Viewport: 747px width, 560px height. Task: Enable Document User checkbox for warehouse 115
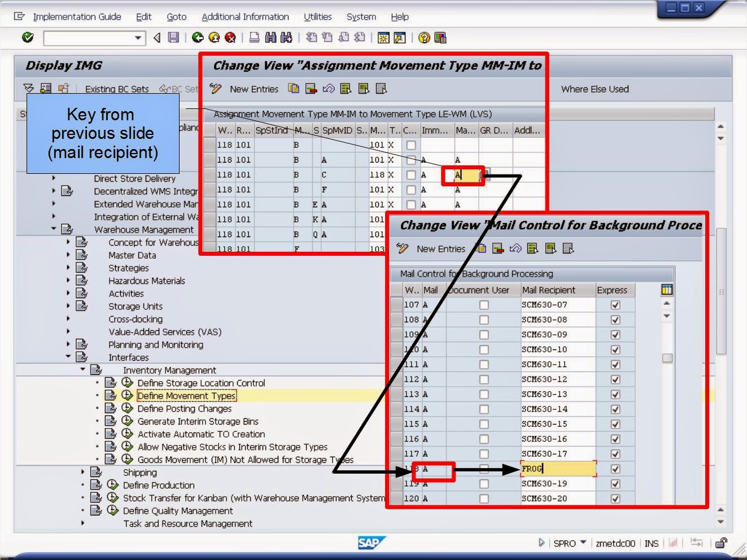[x=484, y=423]
